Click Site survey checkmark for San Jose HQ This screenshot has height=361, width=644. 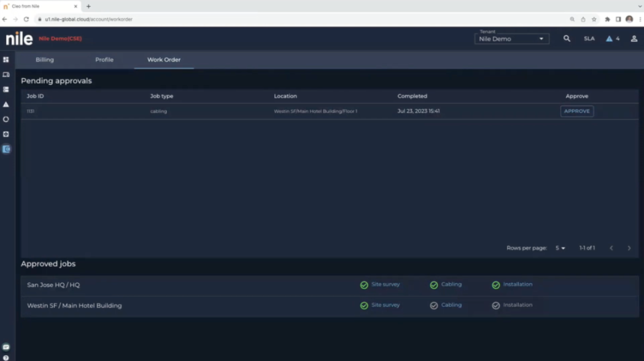364,285
